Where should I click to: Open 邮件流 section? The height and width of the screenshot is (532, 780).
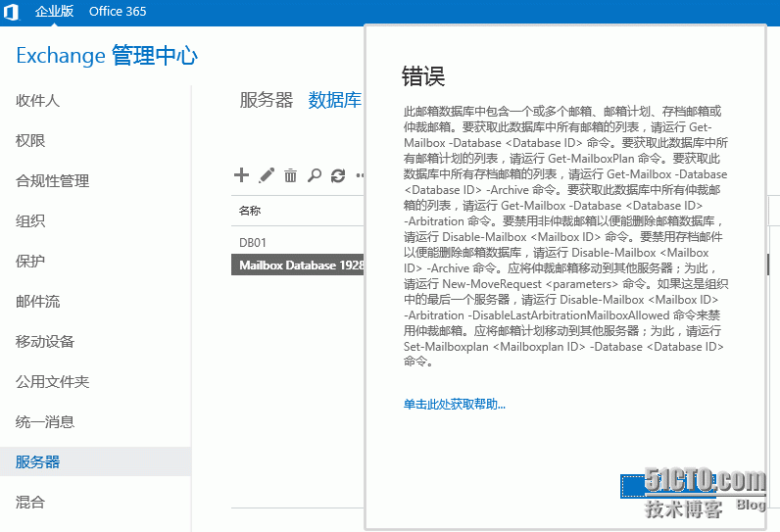click(38, 302)
